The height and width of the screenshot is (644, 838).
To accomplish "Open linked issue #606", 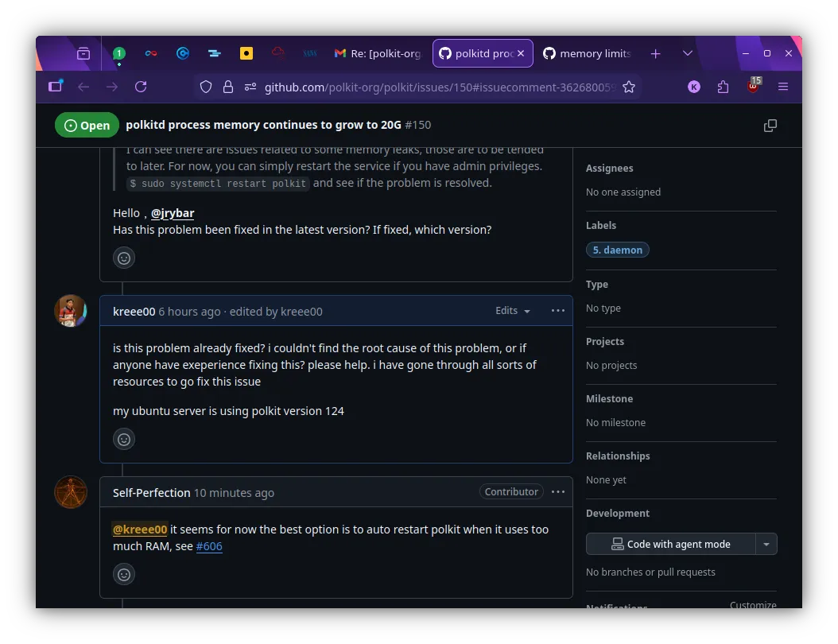I will [209, 546].
